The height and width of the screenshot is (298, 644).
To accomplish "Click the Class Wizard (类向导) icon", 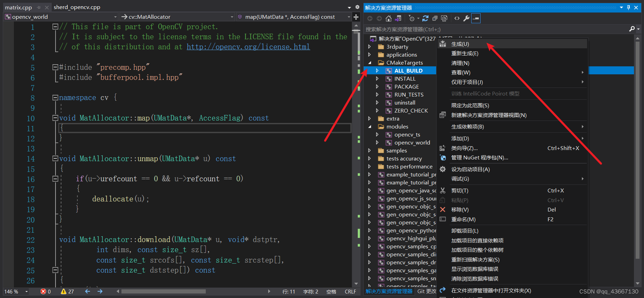I will tap(443, 148).
